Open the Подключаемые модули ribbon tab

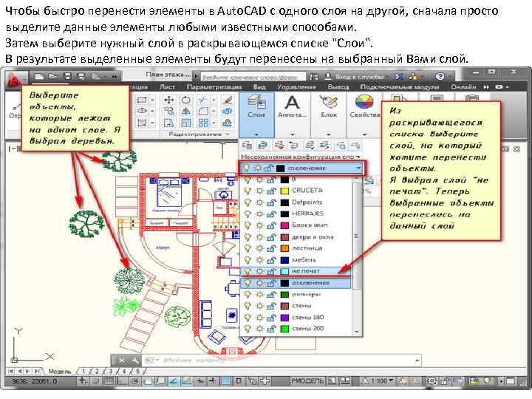coord(400,87)
